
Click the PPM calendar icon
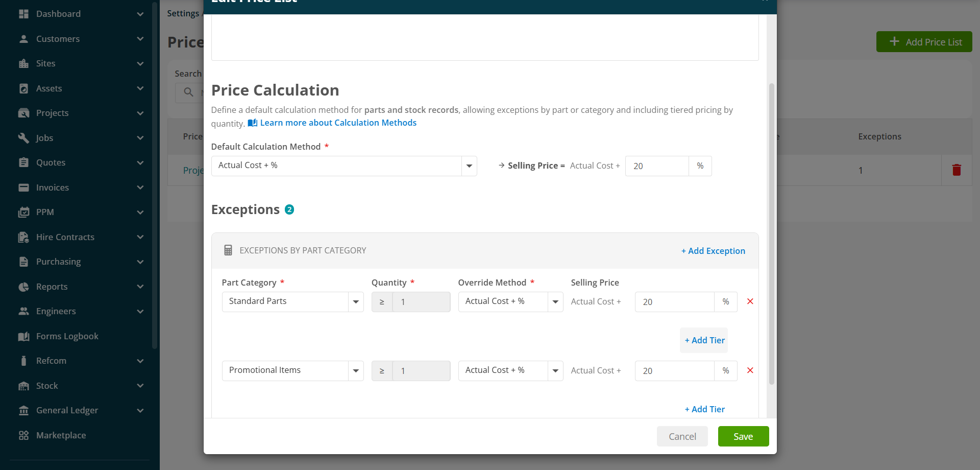point(23,212)
